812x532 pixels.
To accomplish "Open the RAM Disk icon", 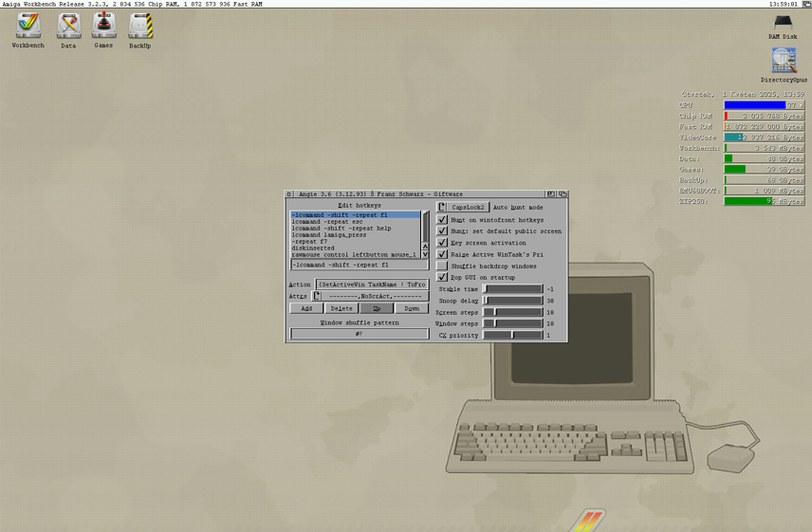I will point(784,23).
